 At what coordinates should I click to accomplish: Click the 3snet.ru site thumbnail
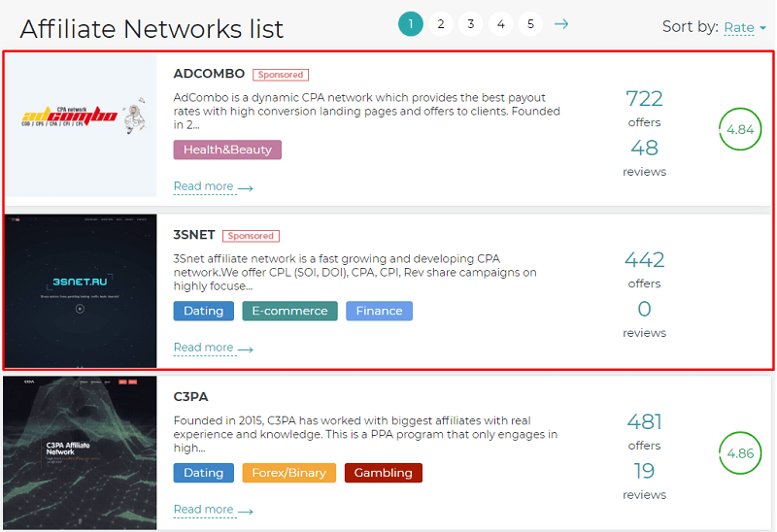coord(81,291)
